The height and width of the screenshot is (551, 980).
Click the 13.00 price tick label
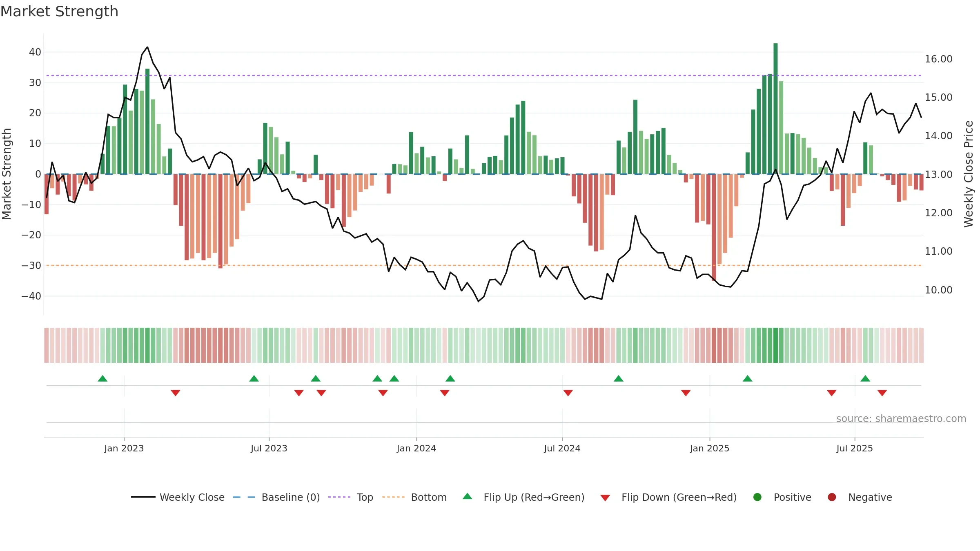tap(939, 175)
